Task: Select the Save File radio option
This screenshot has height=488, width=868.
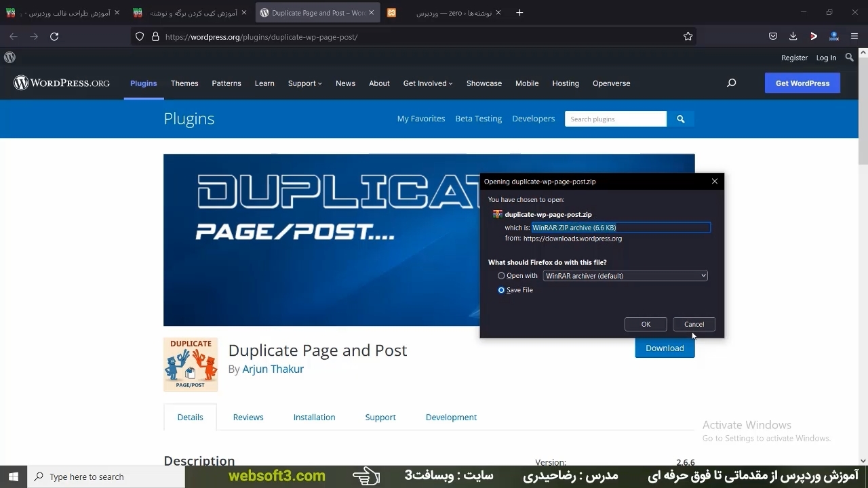Action: click(502, 290)
